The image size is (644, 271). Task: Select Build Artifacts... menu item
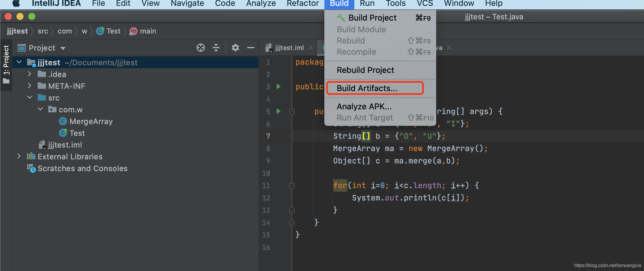click(380, 88)
